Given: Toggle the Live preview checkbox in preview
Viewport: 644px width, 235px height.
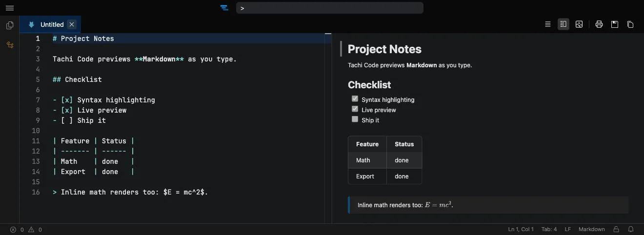Looking at the screenshot, I should [x=355, y=109].
